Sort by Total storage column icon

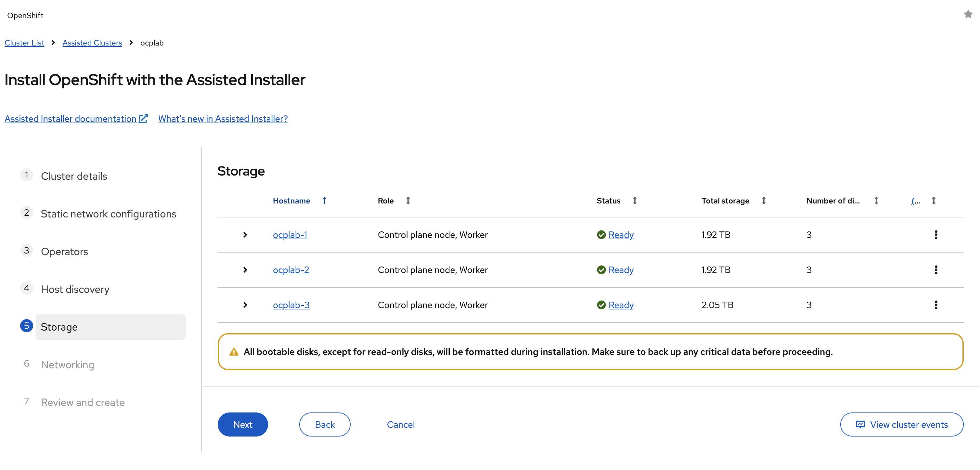[764, 201]
